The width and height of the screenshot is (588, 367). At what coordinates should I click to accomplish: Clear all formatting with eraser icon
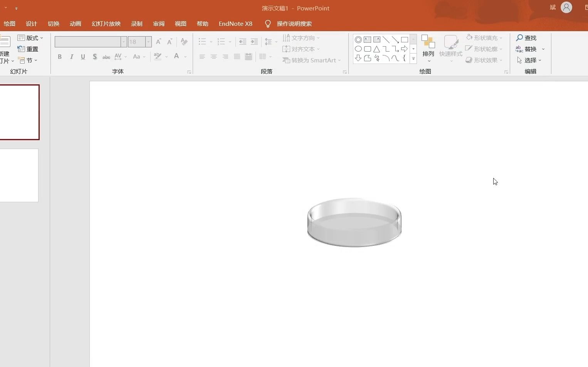click(x=184, y=42)
